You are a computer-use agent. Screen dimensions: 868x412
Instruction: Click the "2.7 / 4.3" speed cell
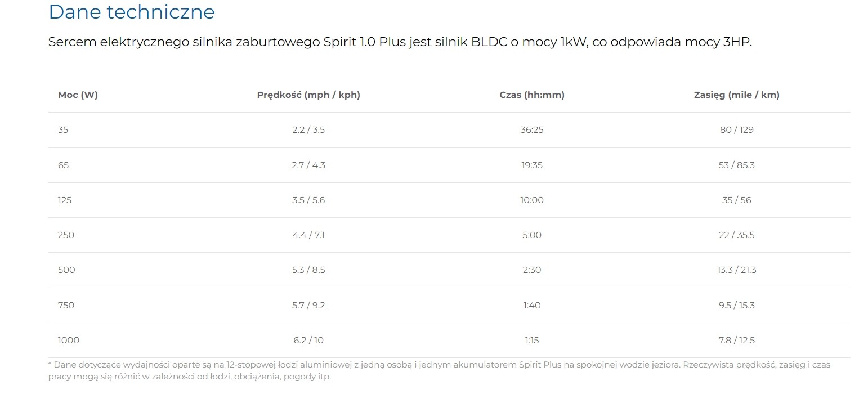[308, 165]
